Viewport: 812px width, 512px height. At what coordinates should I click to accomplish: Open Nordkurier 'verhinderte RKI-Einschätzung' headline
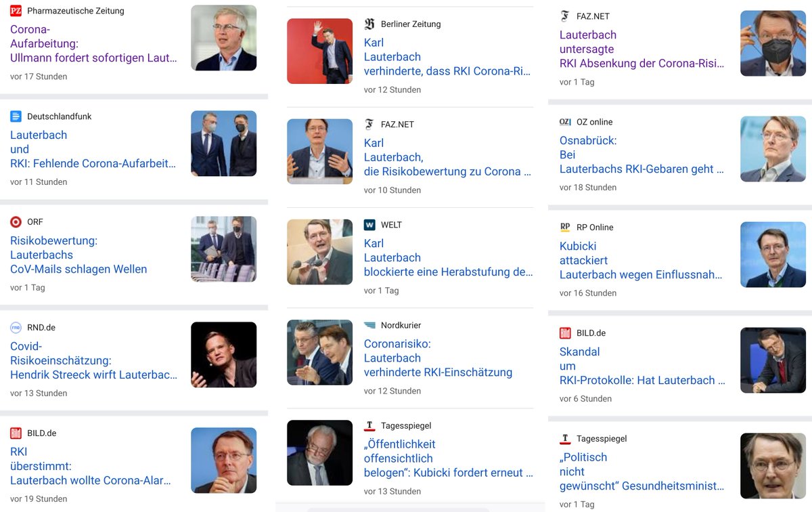click(438, 358)
